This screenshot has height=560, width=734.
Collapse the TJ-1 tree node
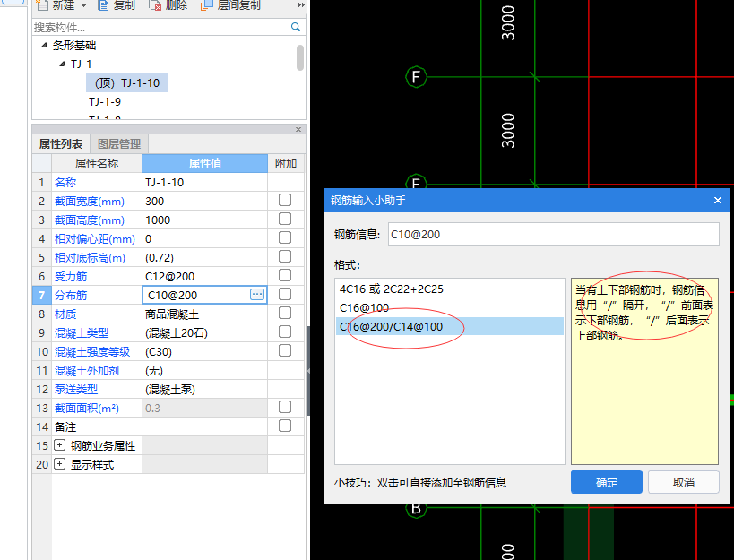(x=62, y=65)
